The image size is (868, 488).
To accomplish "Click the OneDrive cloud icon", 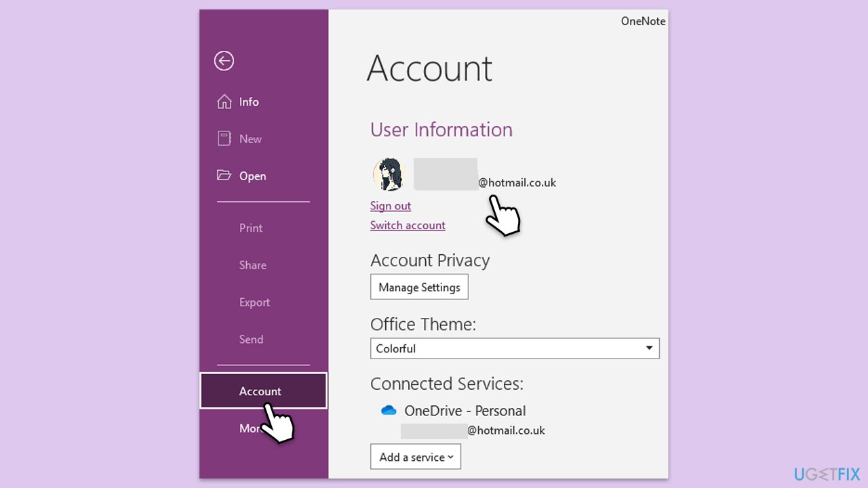I will 389,411.
